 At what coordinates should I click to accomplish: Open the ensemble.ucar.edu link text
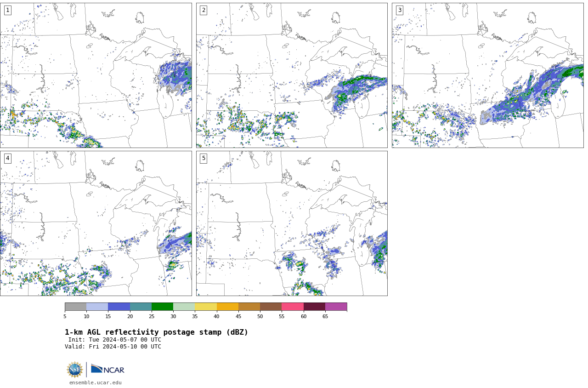click(96, 382)
